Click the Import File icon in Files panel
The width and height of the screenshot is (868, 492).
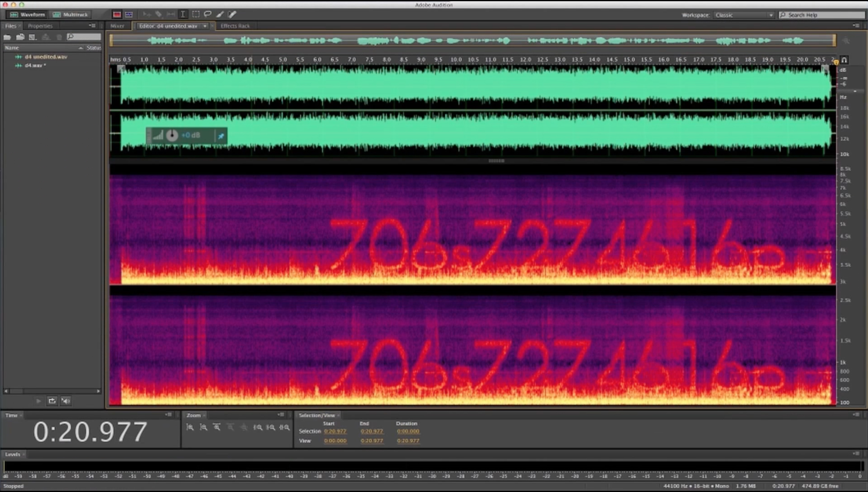coord(20,37)
